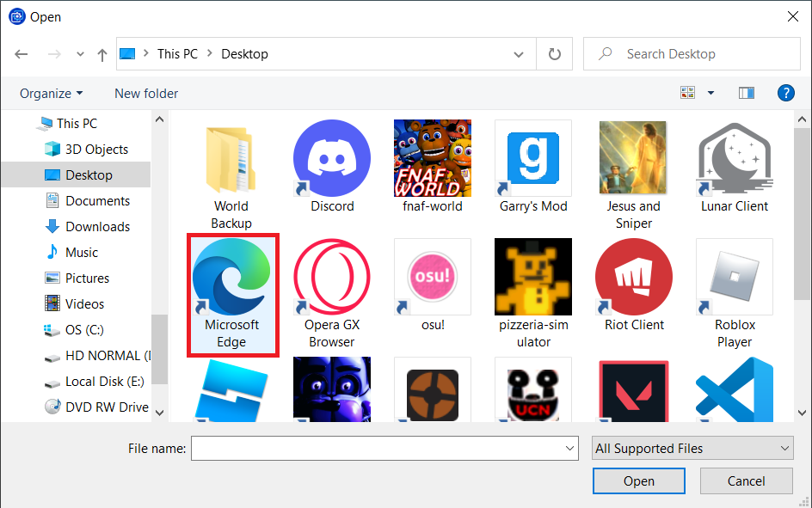Click the Search Desktop field
812x508 pixels.
click(x=692, y=54)
